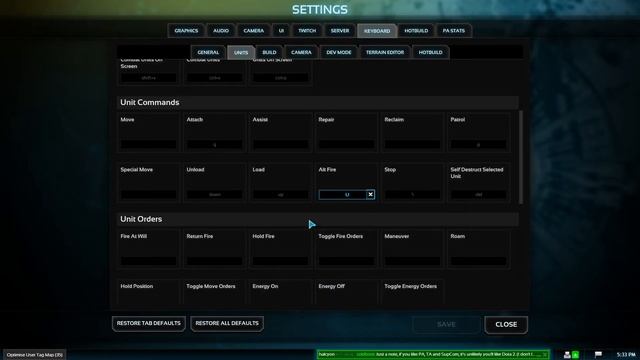Image resolution: width=640 pixels, height=360 pixels.
Task: Open the Build keyboard sub-tab
Action: (x=269, y=52)
